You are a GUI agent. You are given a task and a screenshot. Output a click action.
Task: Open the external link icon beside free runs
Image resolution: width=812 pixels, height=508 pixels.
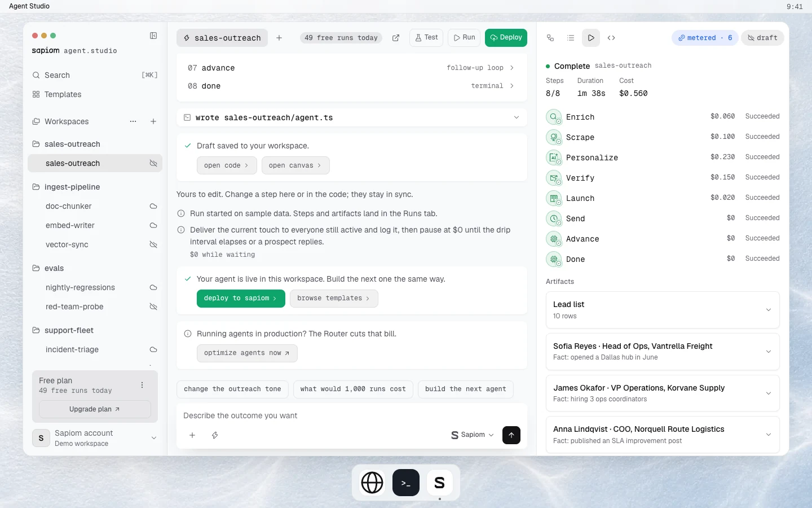coord(396,38)
